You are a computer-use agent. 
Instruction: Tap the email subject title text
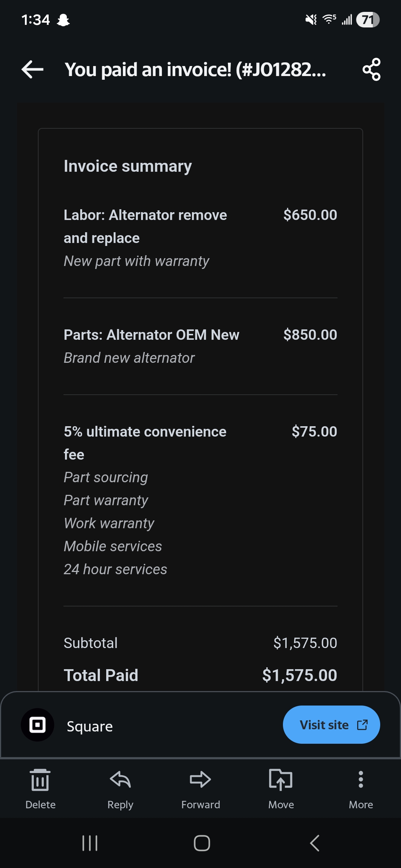click(x=195, y=69)
